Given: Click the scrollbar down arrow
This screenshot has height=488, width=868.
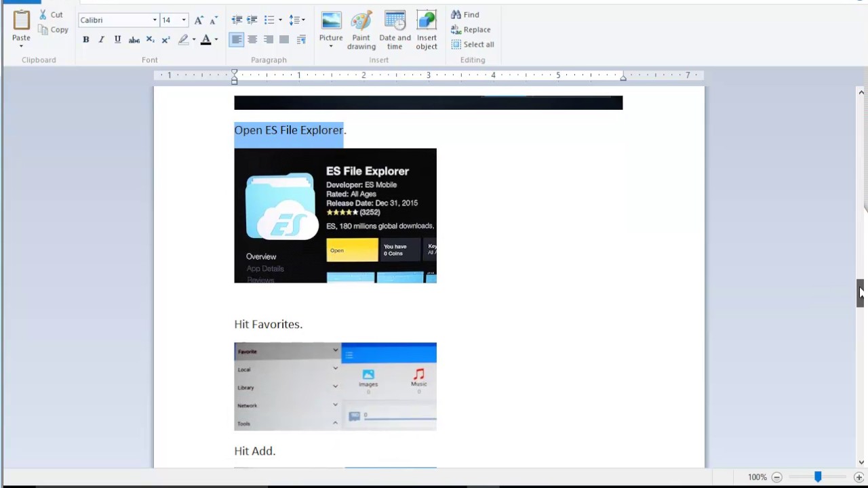Looking at the screenshot, I should 861,463.
